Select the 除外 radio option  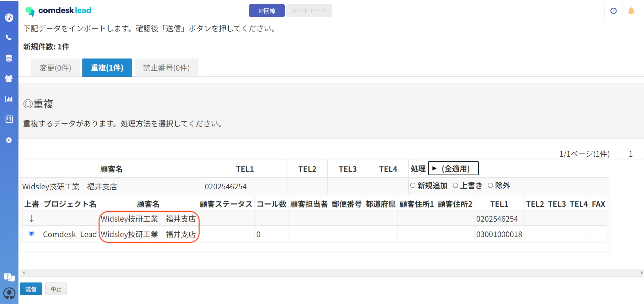pos(490,185)
